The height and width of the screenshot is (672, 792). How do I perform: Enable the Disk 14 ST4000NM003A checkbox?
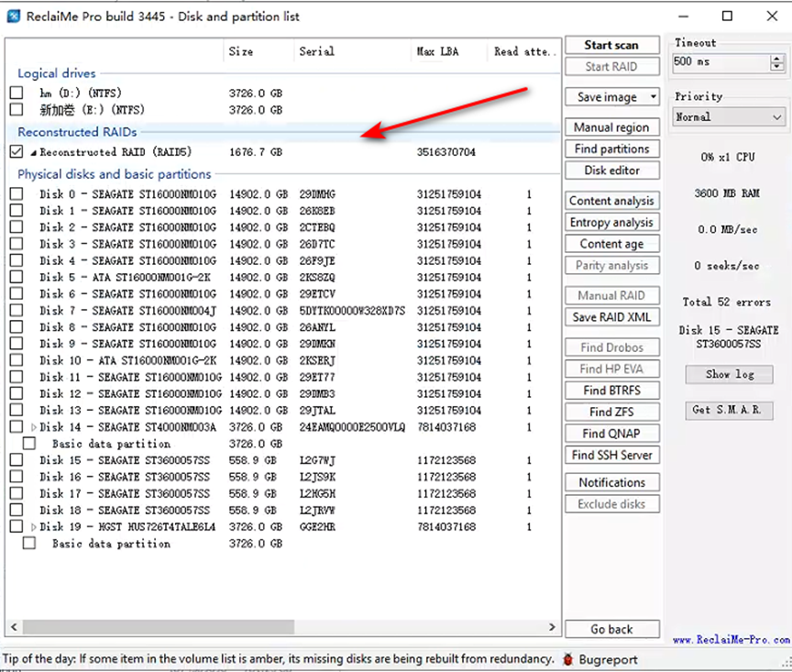point(16,427)
